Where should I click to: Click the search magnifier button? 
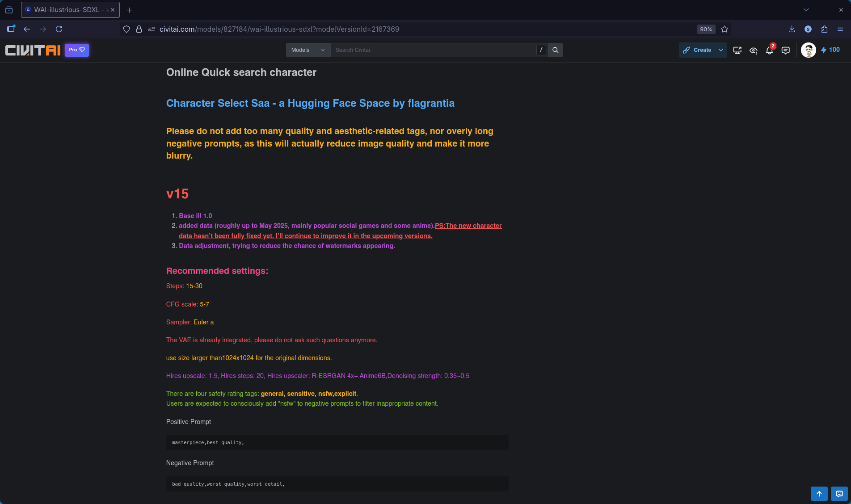[x=555, y=50]
